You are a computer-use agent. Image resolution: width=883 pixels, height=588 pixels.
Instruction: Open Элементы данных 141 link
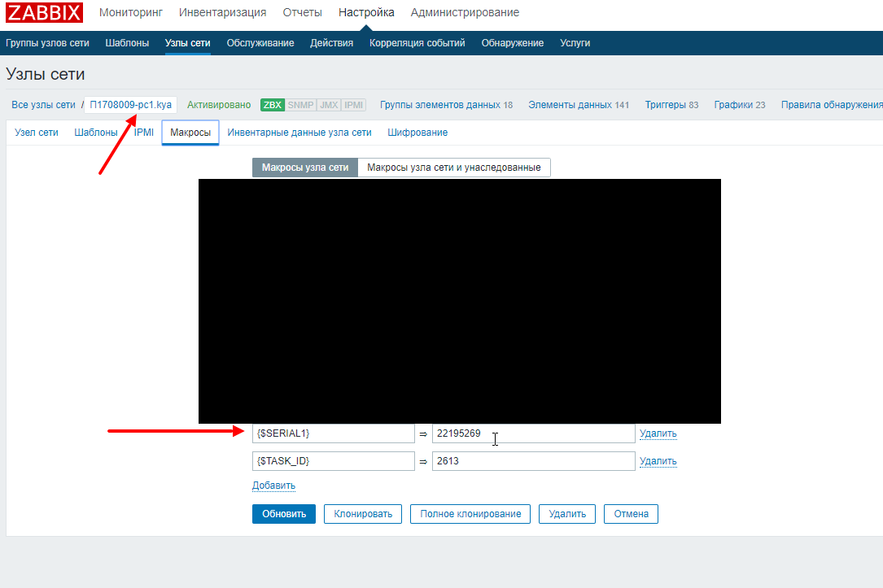point(579,105)
